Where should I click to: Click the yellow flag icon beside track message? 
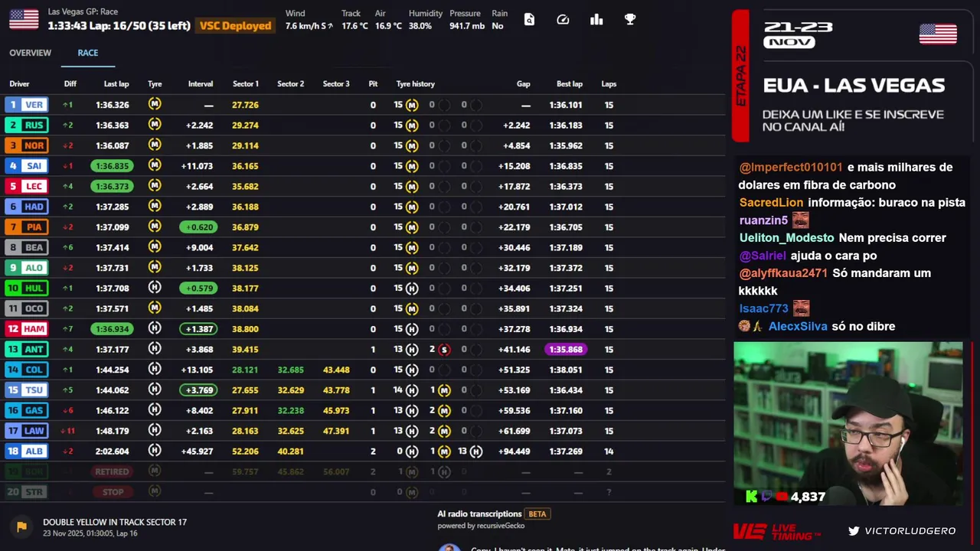coord(21,527)
